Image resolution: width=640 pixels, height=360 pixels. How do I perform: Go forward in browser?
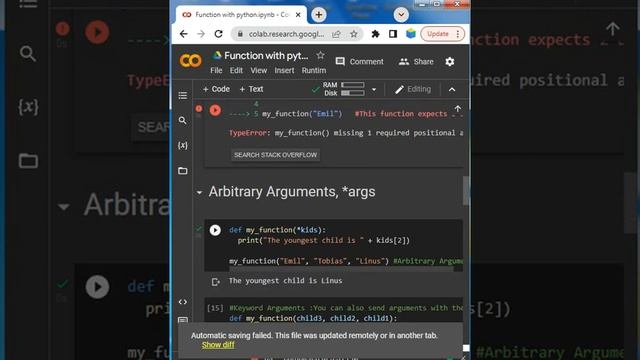point(201,34)
